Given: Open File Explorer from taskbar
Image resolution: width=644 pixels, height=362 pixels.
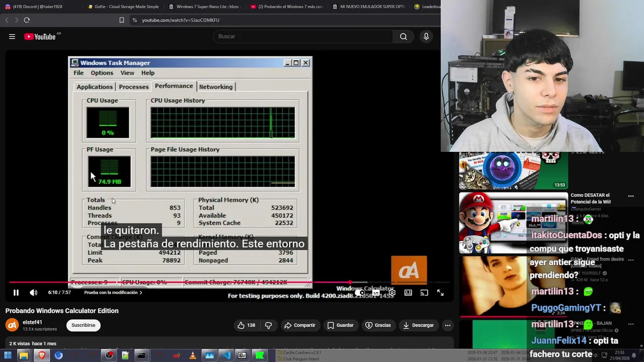Looking at the screenshot, I should point(24,355).
